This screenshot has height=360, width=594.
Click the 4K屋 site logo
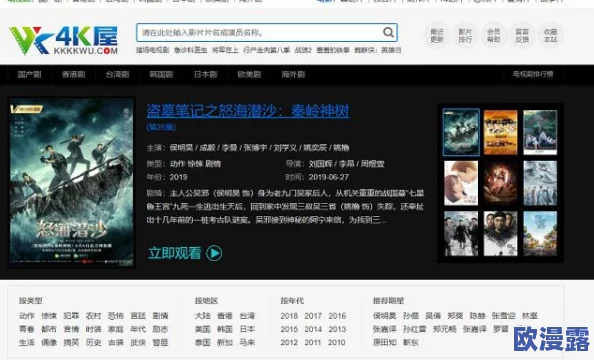tap(64, 40)
